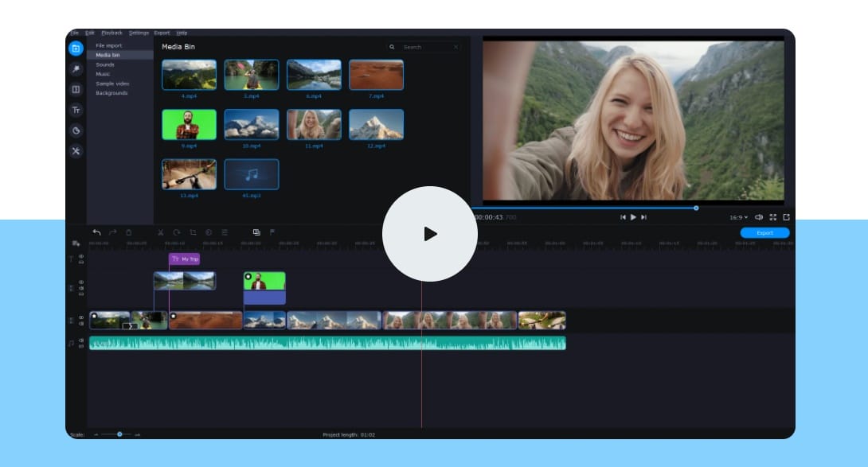Open the Filters panel via magic wand icon
The height and width of the screenshot is (467, 868).
76,68
